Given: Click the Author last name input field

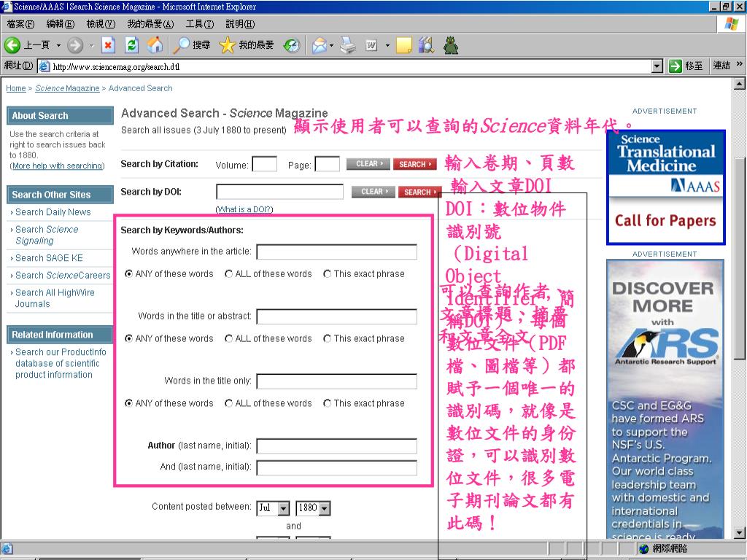Looking at the screenshot, I should click(x=337, y=446).
